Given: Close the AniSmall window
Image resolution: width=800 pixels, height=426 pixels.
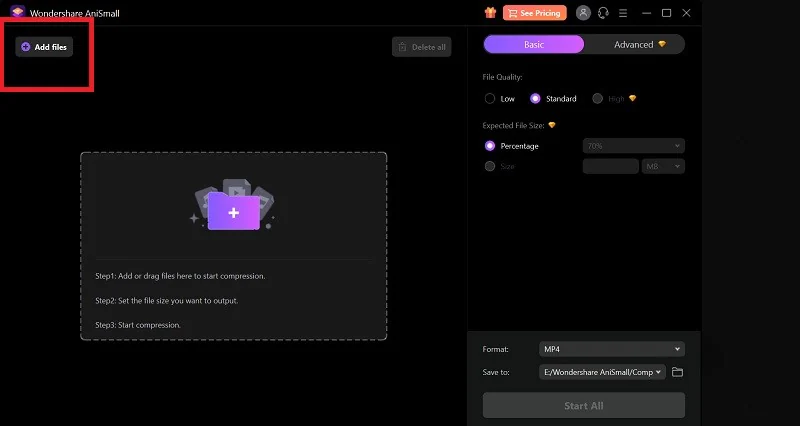Looking at the screenshot, I should click(x=686, y=13).
